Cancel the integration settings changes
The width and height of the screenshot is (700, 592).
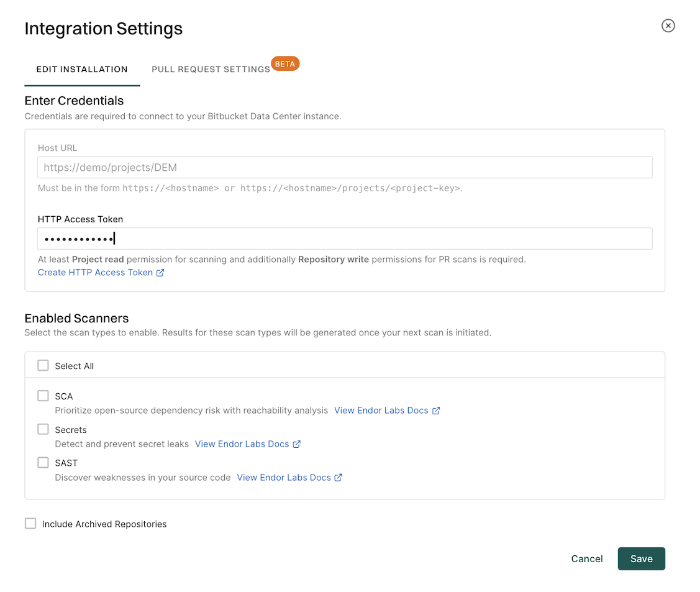tap(586, 558)
